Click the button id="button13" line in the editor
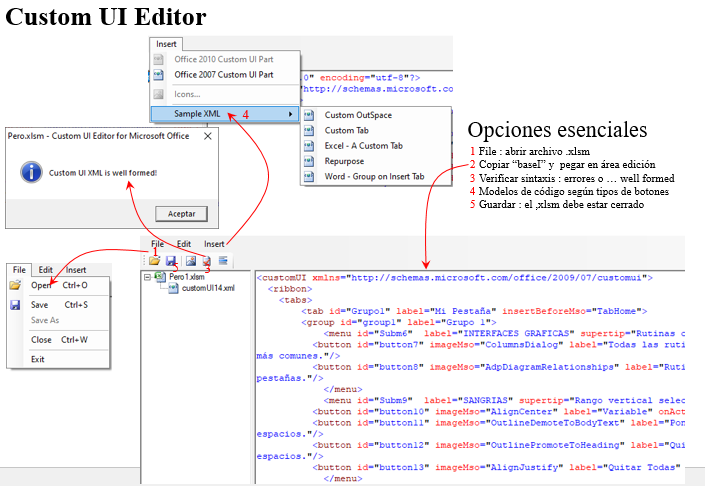705x486 pixels. [x=496, y=468]
